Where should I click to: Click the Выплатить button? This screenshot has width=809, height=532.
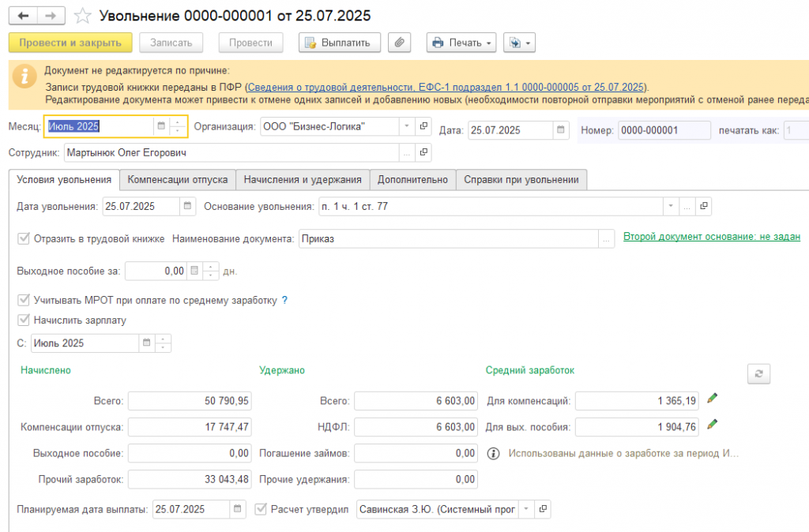[x=340, y=43]
